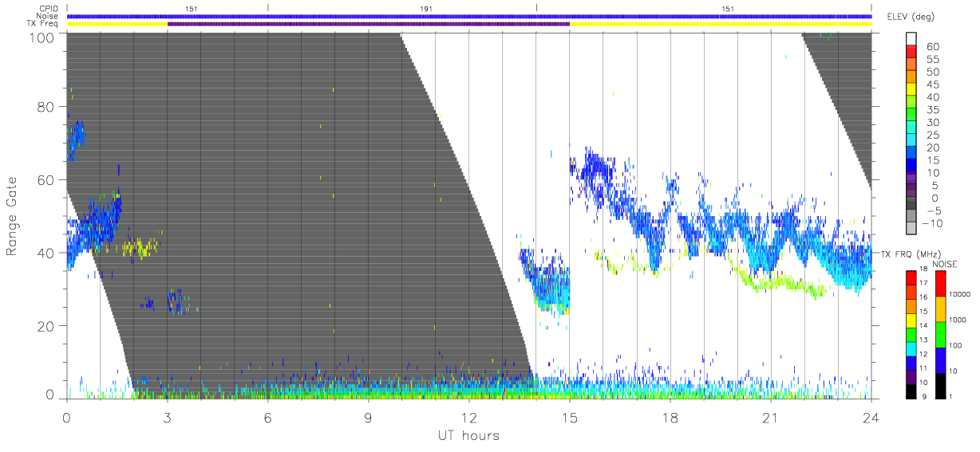The image size is (980, 452).
Task: Click the NOISE legend title
Action: [x=945, y=264]
